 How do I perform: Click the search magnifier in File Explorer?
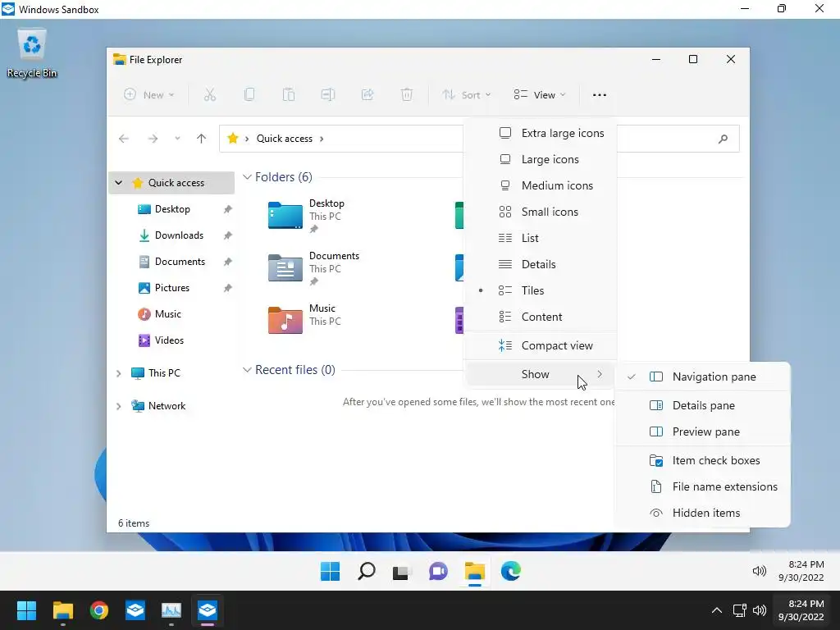click(723, 139)
